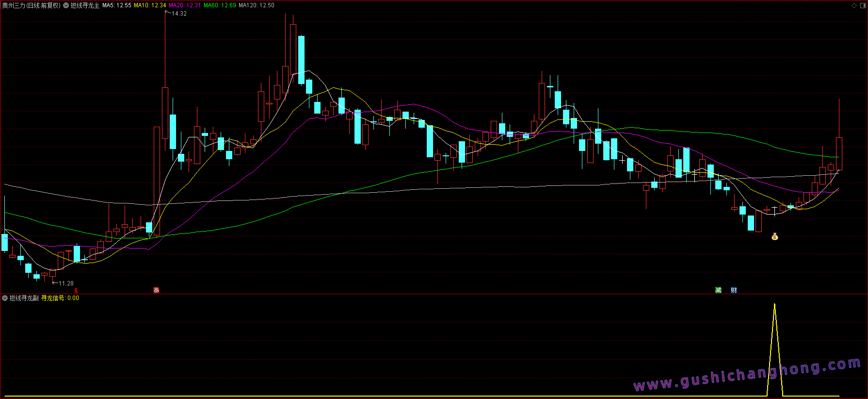Click the MA5: 12.55 label

click(x=116, y=5)
